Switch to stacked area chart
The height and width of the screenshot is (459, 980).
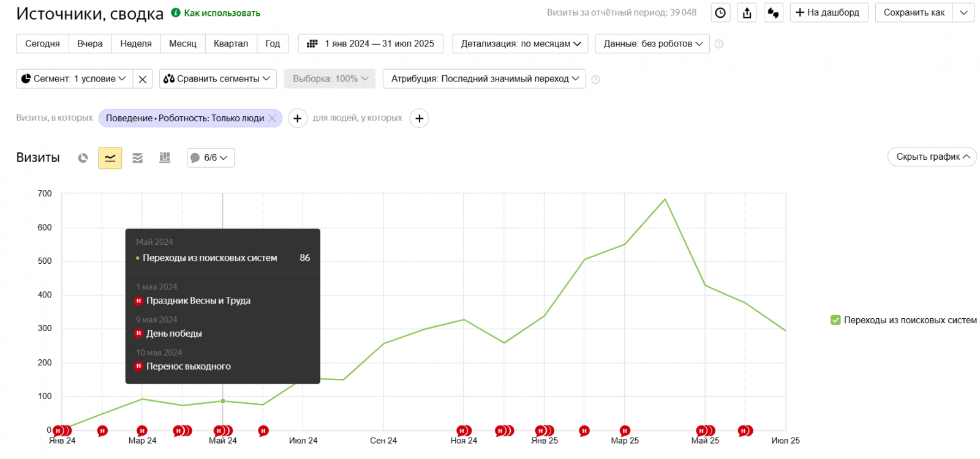(137, 158)
